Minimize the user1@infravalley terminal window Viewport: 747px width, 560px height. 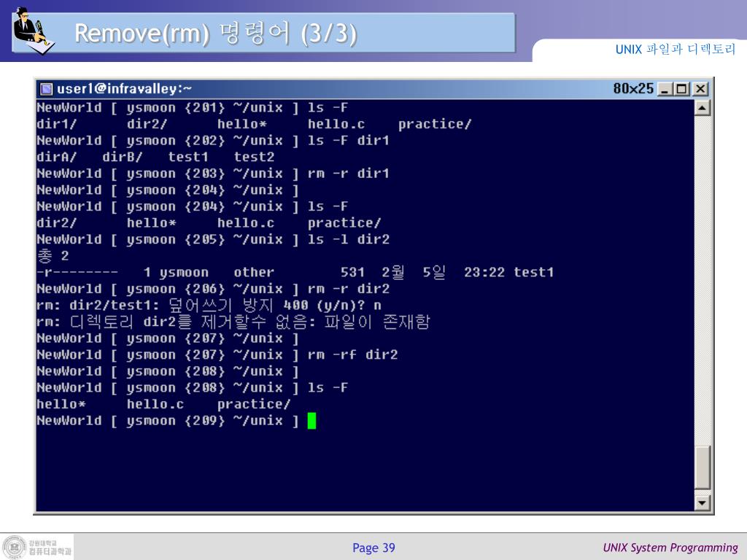coord(665,89)
